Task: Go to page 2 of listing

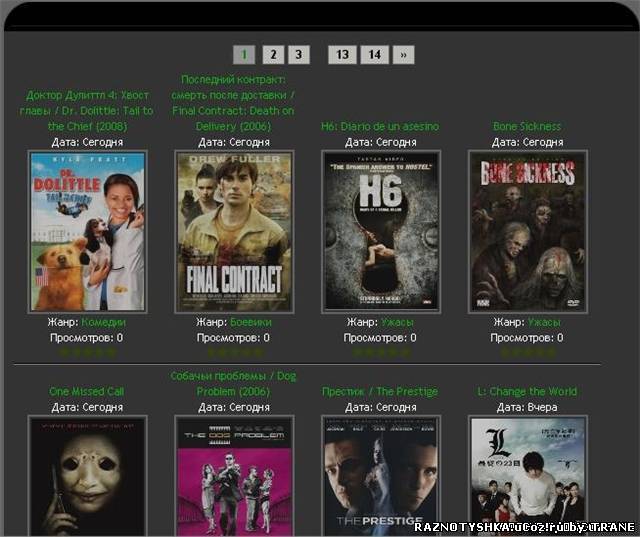Action: [273, 54]
